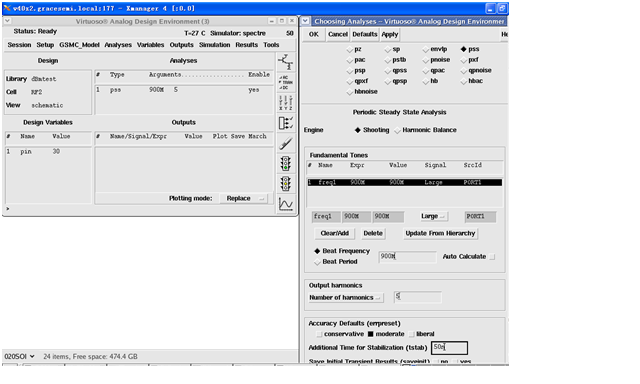640x384 pixels.
Task: Select Beat Frequency option
Action: [317, 251]
